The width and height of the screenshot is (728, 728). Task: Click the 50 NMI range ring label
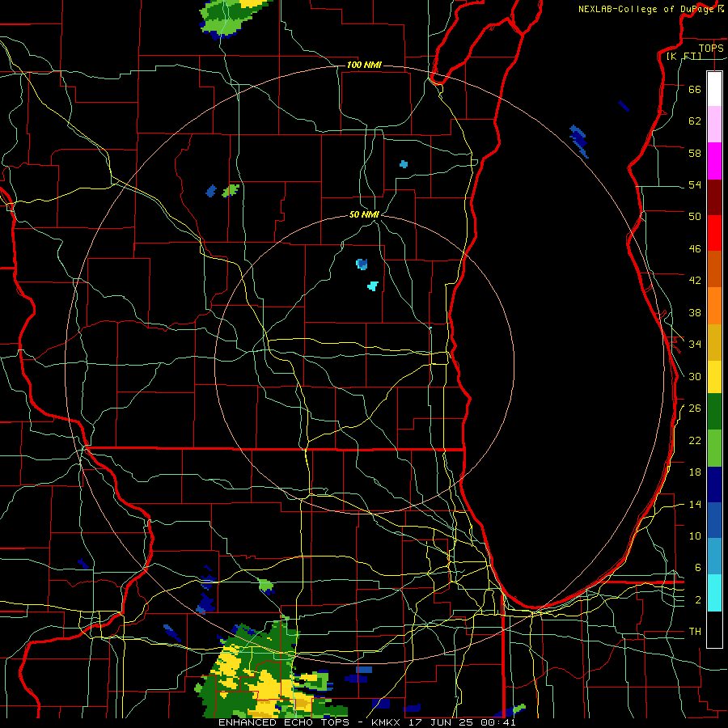364,214
